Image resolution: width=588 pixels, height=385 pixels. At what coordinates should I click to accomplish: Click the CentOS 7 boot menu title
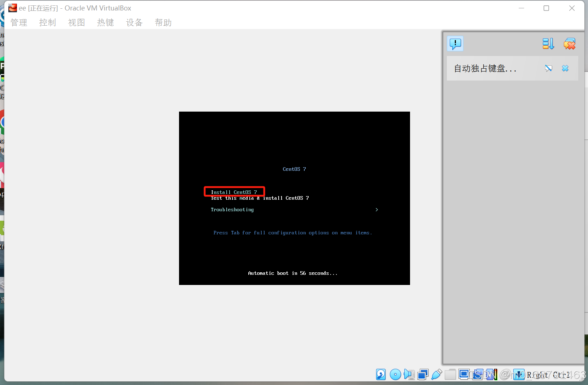click(294, 169)
